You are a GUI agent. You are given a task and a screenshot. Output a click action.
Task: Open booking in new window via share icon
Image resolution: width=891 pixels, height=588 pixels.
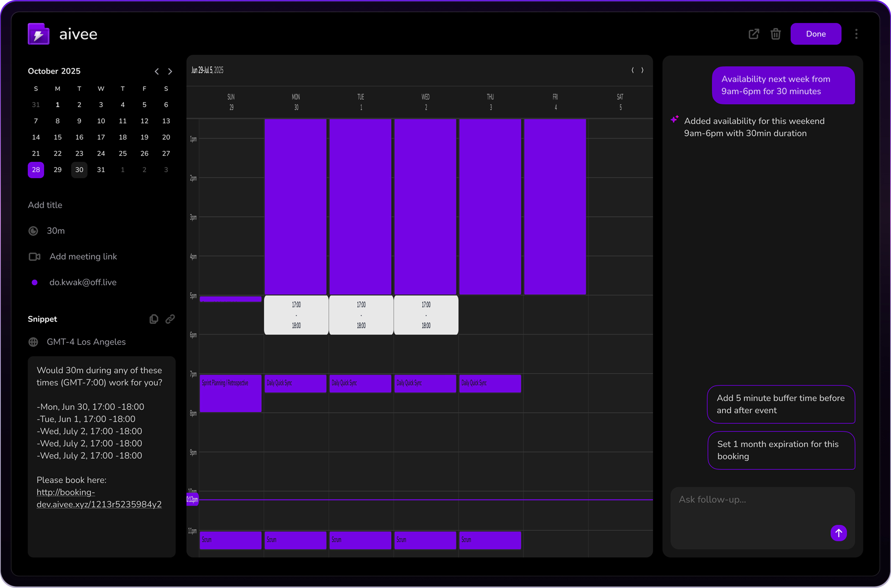(x=754, y=34)
